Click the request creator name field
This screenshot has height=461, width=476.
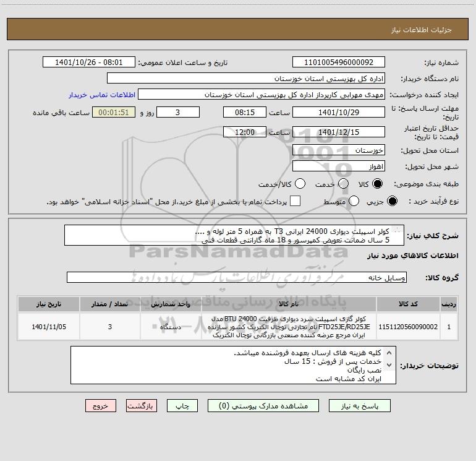(261, 95)
